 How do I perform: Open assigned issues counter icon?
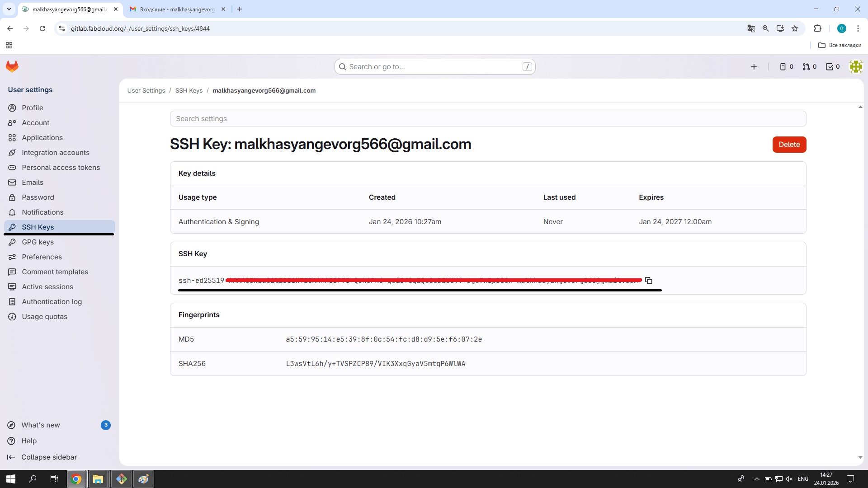click(786, 67)
